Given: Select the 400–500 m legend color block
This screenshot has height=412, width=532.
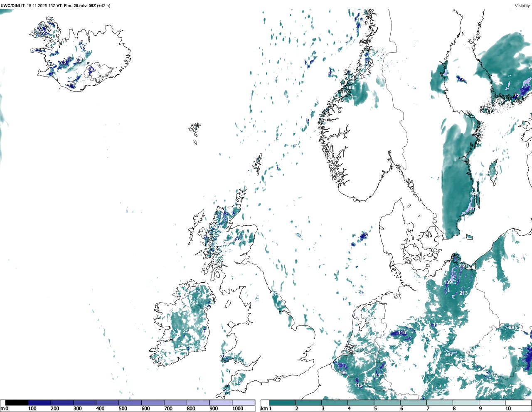Looking at the screenshot, I should pos(107,402).
